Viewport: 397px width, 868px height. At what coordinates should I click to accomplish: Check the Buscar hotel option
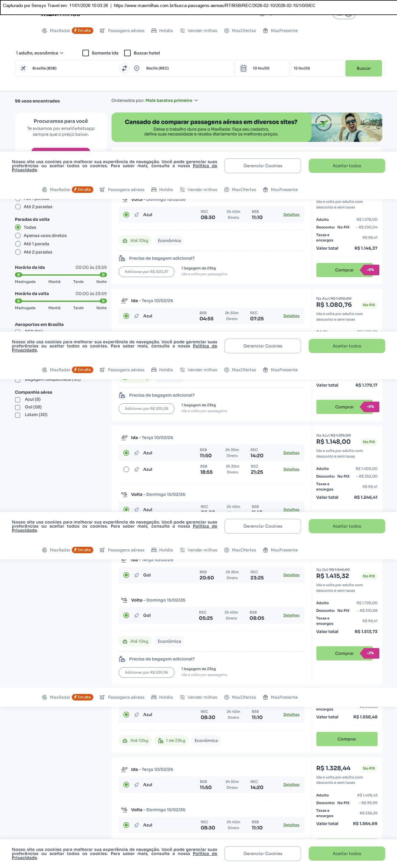pyautogui.click(x=128, y=53)
